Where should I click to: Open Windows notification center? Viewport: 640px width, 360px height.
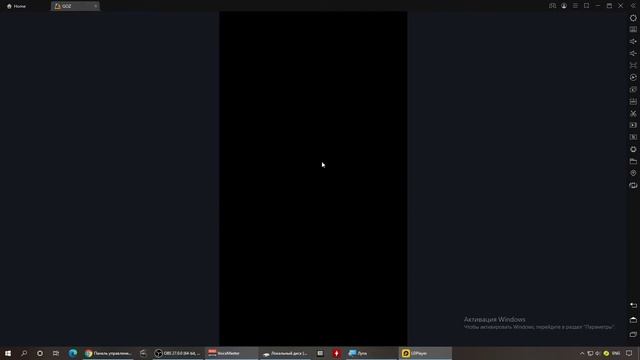click(629, 353)
